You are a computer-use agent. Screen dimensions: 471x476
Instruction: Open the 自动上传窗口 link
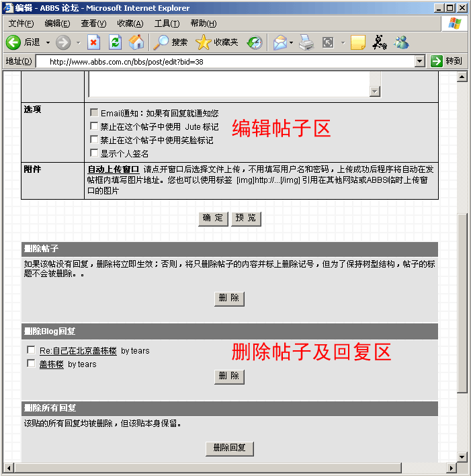click(x=113, y=169)
